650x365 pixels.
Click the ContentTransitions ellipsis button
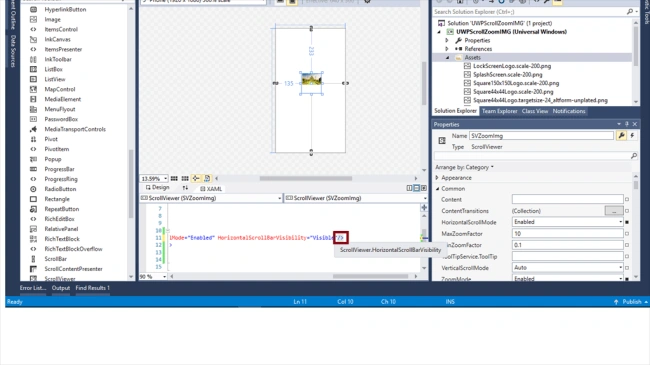614,211
